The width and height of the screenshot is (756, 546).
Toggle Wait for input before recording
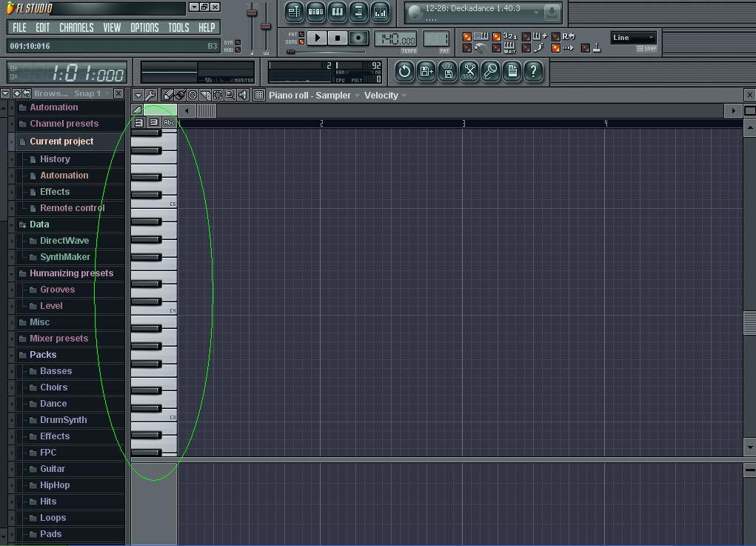[497, 47]
